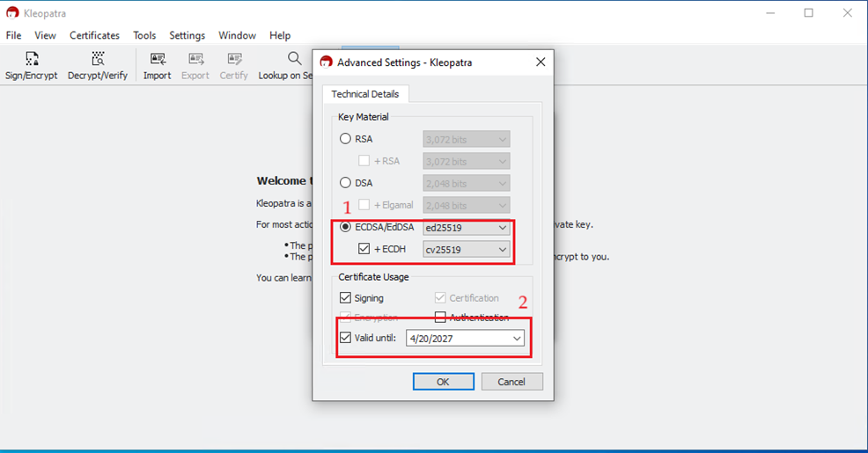This screenshot has height=453, width=868.
Task: Open the Tools menu
Action: pos(143,35)
